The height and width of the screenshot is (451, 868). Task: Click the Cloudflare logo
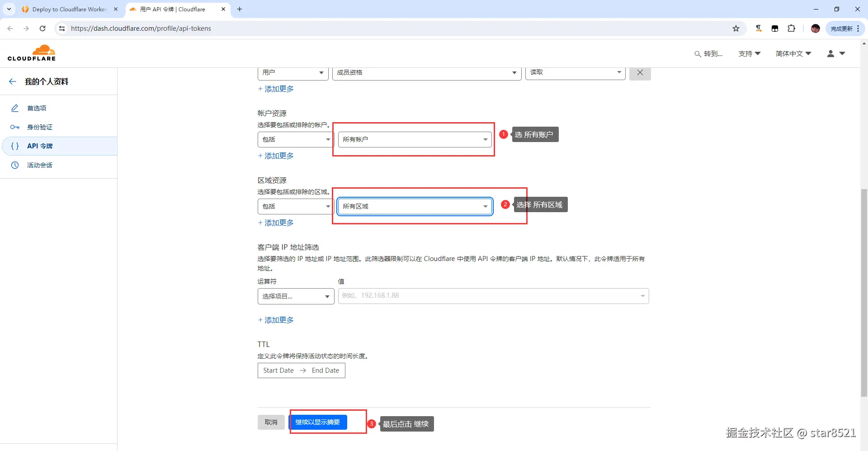pyautogui.click(x=32, y=53)
